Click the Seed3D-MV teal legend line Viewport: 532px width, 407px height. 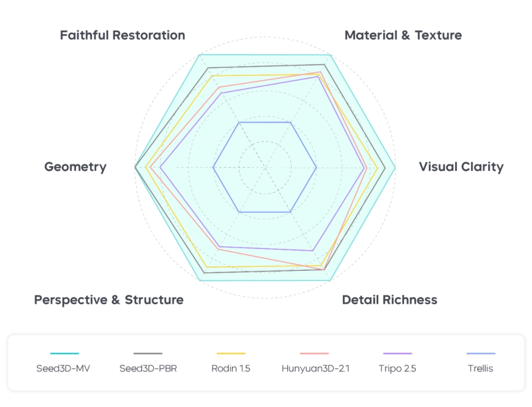tap(65, 353)
